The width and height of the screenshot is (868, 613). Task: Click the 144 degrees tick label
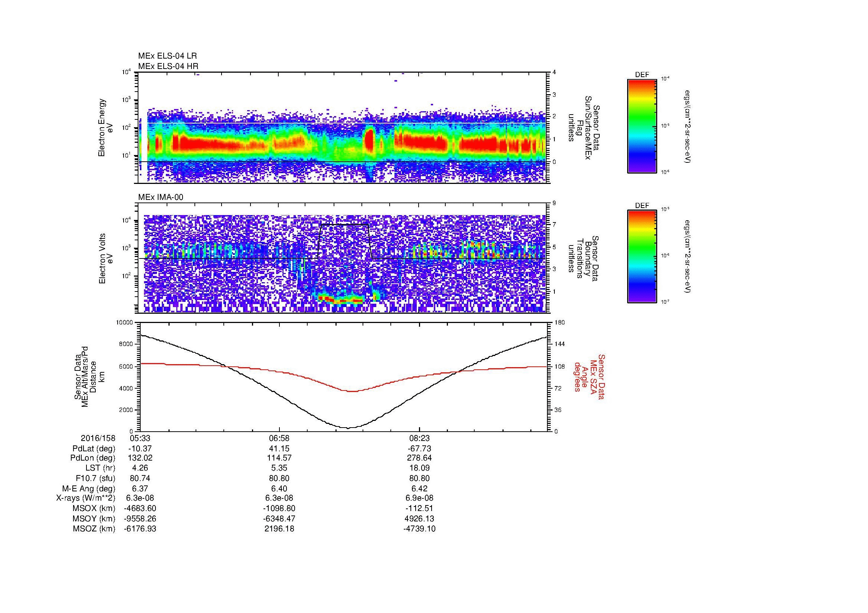pyautogui.click(x=560, y=344)
